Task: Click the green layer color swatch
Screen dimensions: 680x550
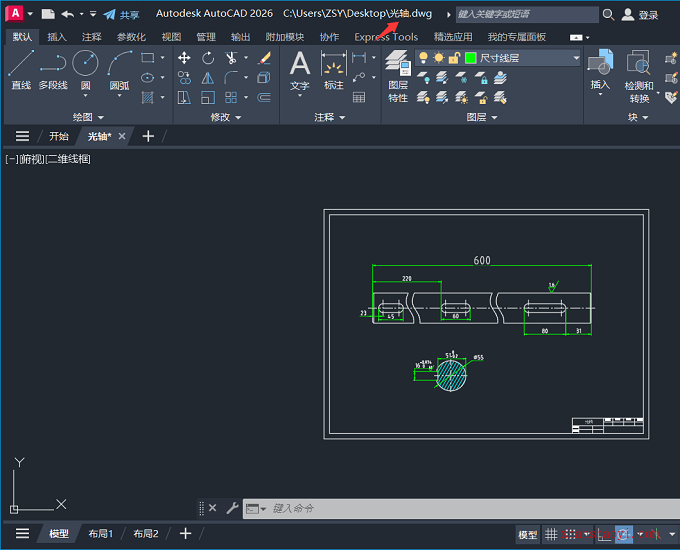Action: (470, 58)
